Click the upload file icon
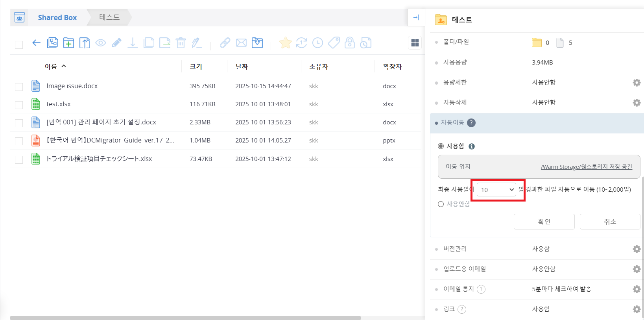Image resolution: width=644 pixels, height=320 pixels. click(85, 43)
